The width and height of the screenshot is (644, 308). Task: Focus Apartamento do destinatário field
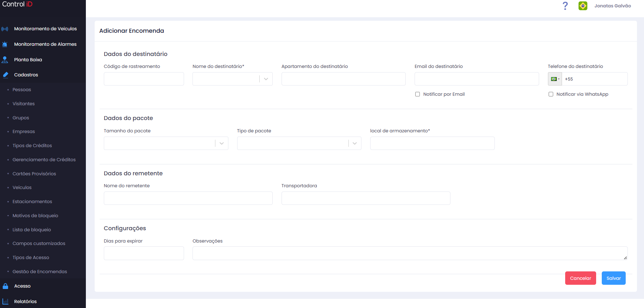(343, 79)
